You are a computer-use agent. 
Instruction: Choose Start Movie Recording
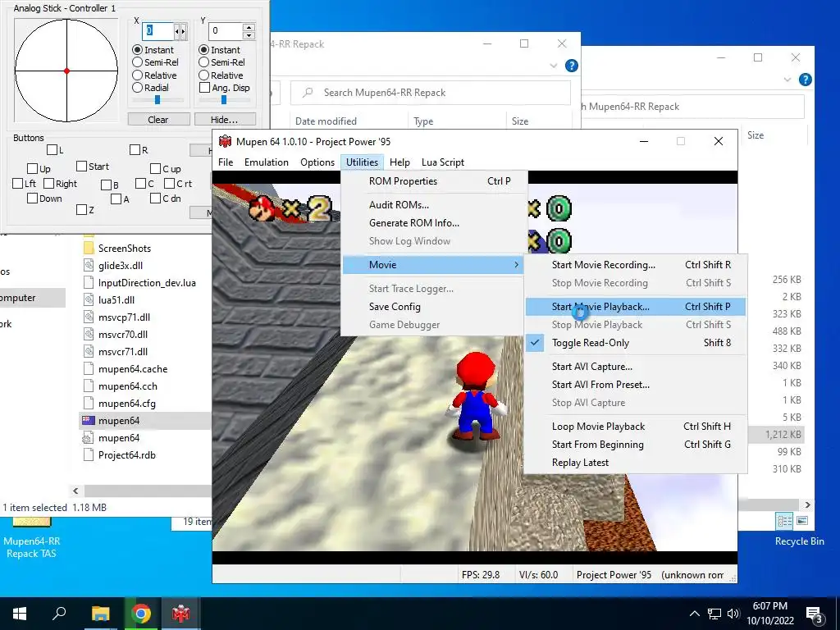(x=636, y=265)
